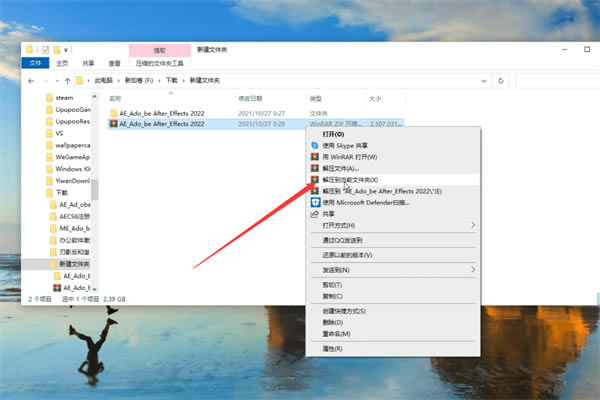Viewport: 600px width, 400px height.
Task: Select the VS folder in sidebar
Action: (54, 134)
